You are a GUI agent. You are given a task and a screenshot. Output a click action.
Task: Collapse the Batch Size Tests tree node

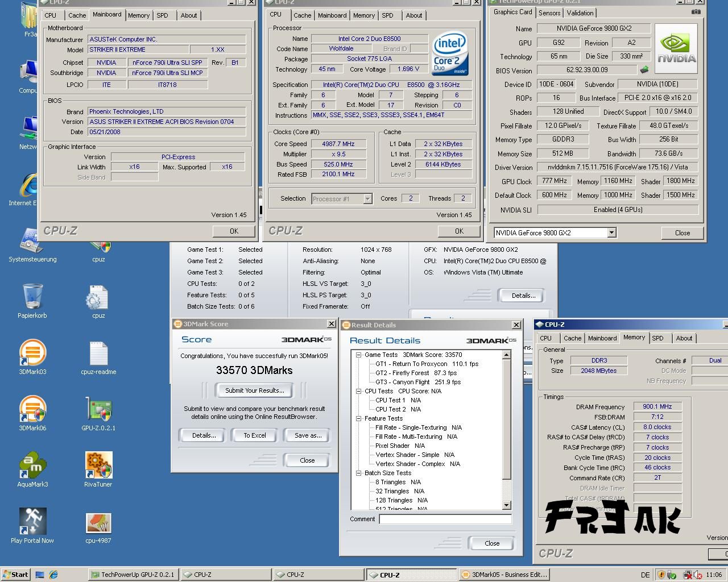pyautogui.click(x=359, y=473)
